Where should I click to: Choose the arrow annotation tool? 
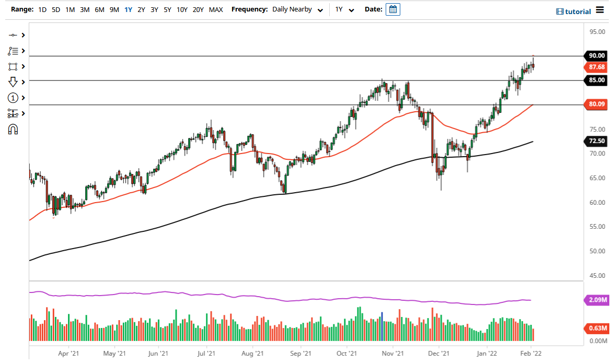[x=14, y=82]
